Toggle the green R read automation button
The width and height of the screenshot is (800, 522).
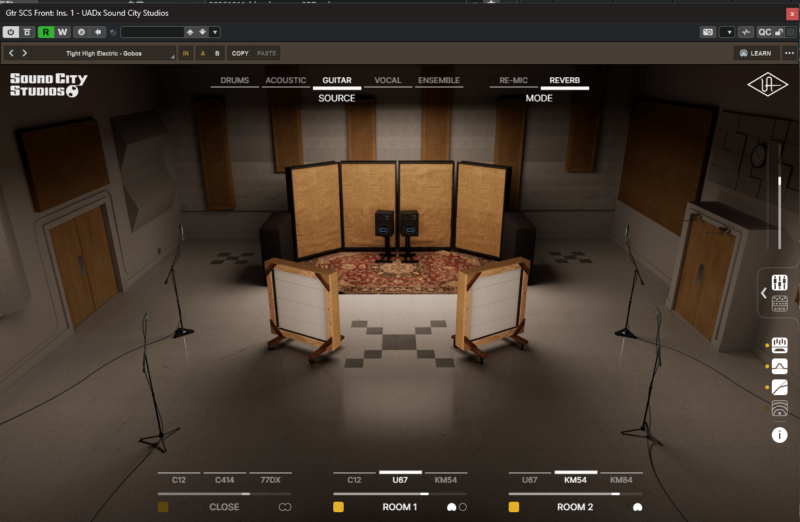click(x=45, y=32)
